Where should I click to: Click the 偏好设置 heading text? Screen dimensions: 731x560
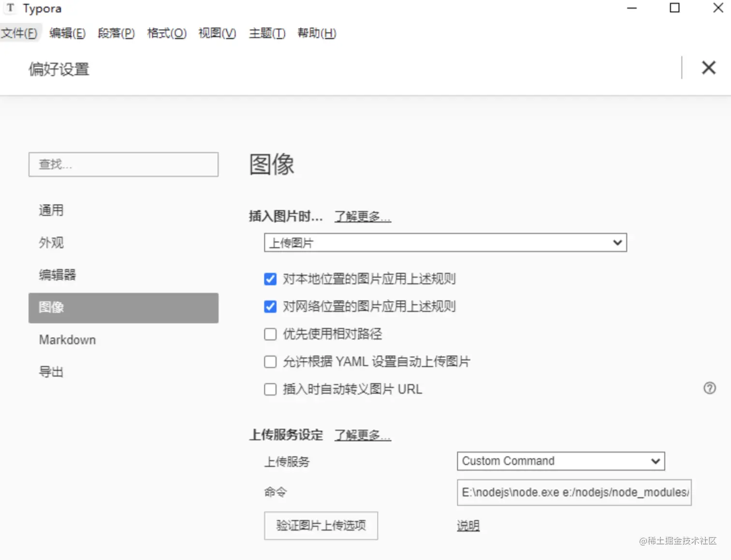coord(59,69)
